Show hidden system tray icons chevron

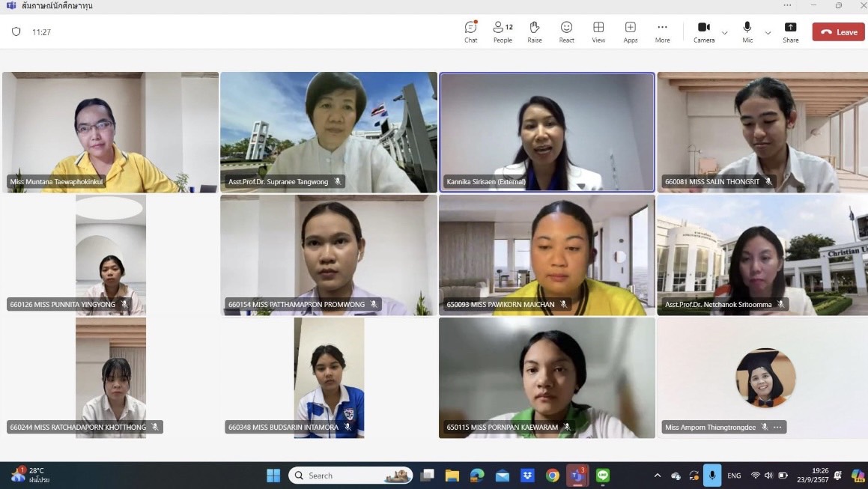point(658,476)
